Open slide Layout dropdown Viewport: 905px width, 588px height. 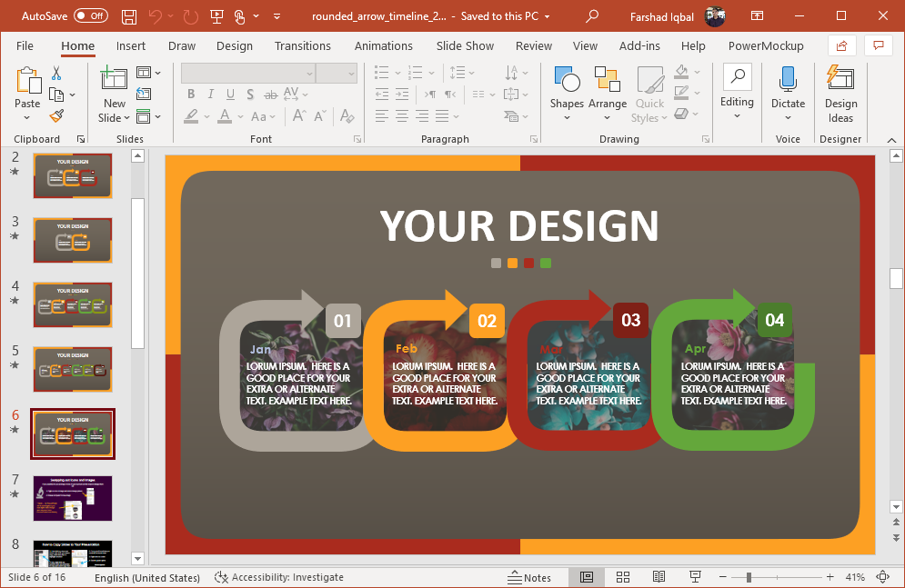point(148,73)
